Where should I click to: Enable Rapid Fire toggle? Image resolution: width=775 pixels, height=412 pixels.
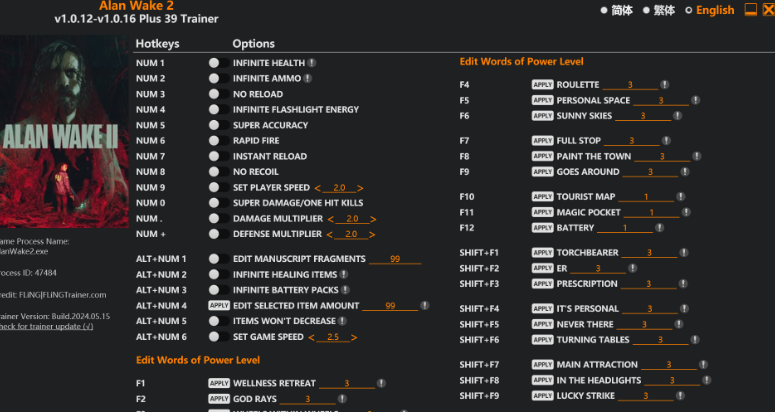(x=214, y=141)
